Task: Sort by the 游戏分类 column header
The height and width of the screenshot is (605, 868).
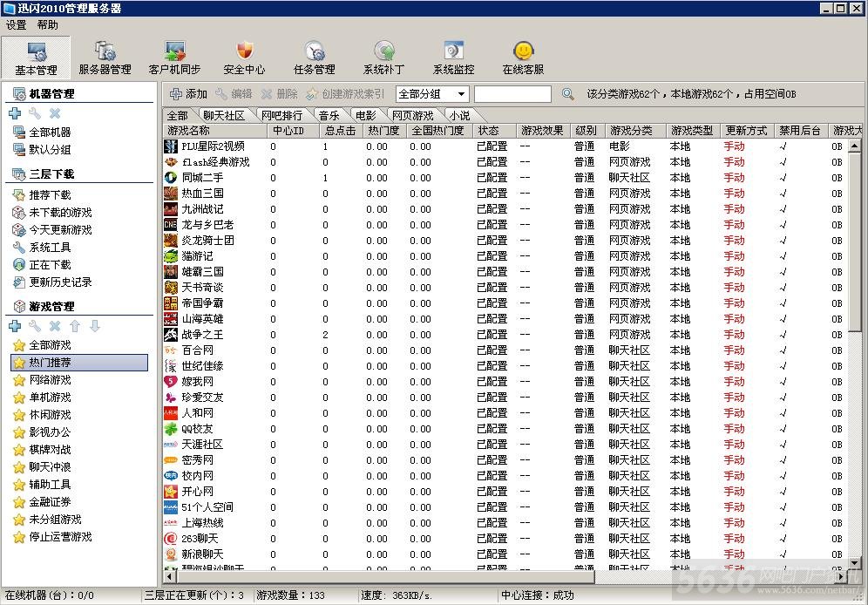Action: point(635,131)
